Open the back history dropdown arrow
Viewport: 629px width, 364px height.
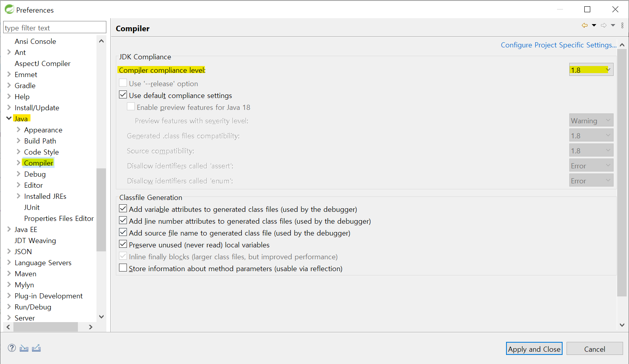[594, 25]
